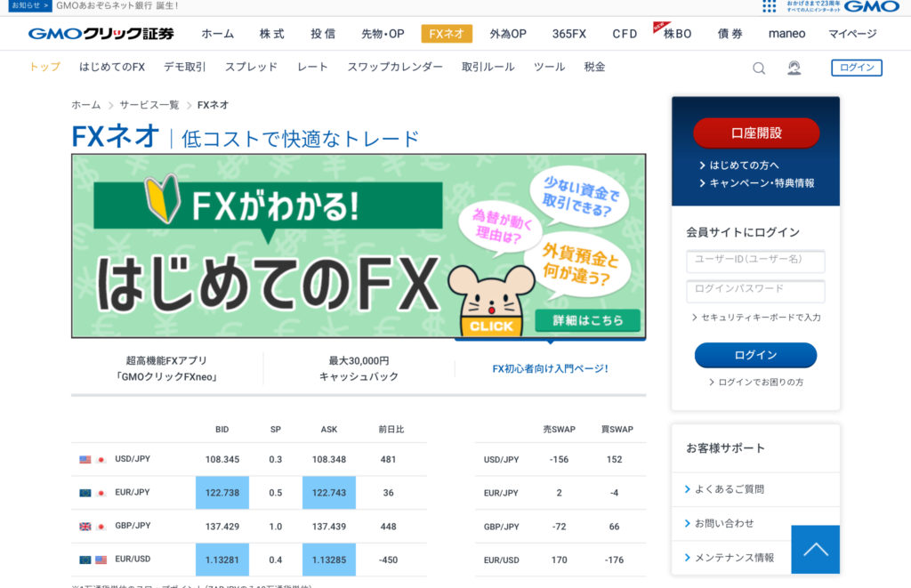
Task: Select the 超高機能FXアプリ carousel tab
Action: (x=166, y=368)
